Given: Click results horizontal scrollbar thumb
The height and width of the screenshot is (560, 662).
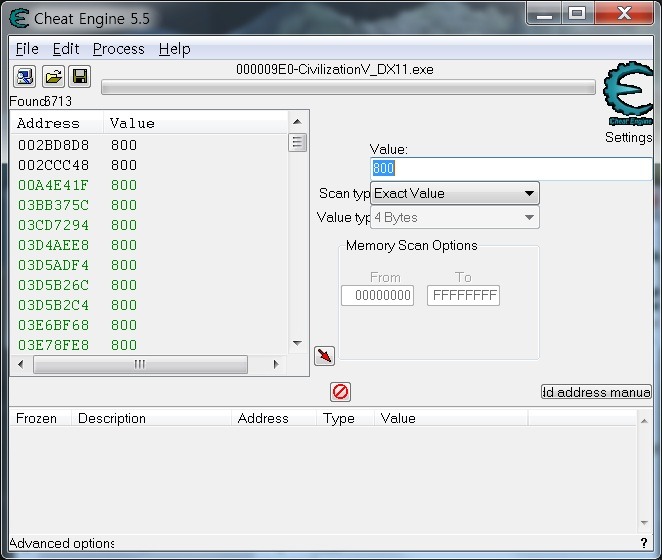Looking at the screenshot, I should click(x=140, y=364).
